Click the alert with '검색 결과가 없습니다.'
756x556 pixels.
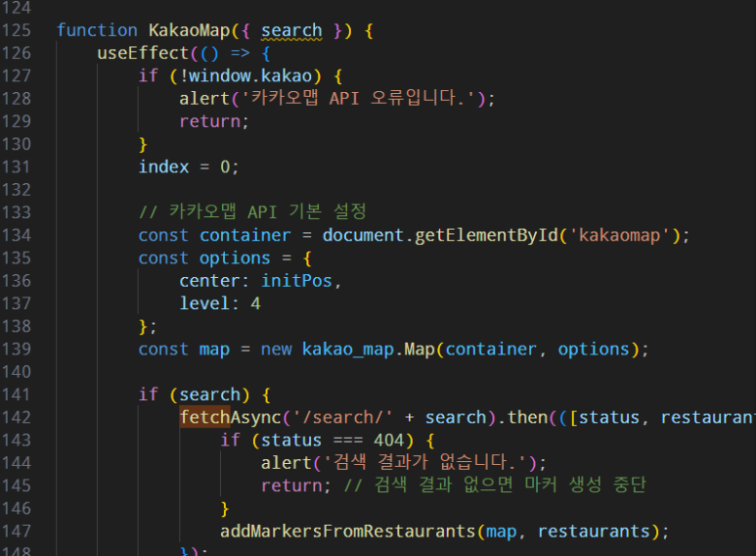click(x=404, y=463)
